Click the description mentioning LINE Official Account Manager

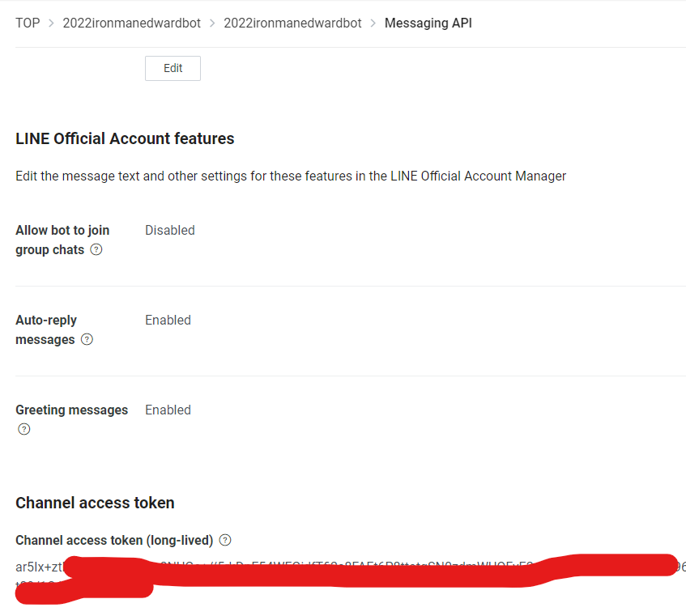pos(291,176)
